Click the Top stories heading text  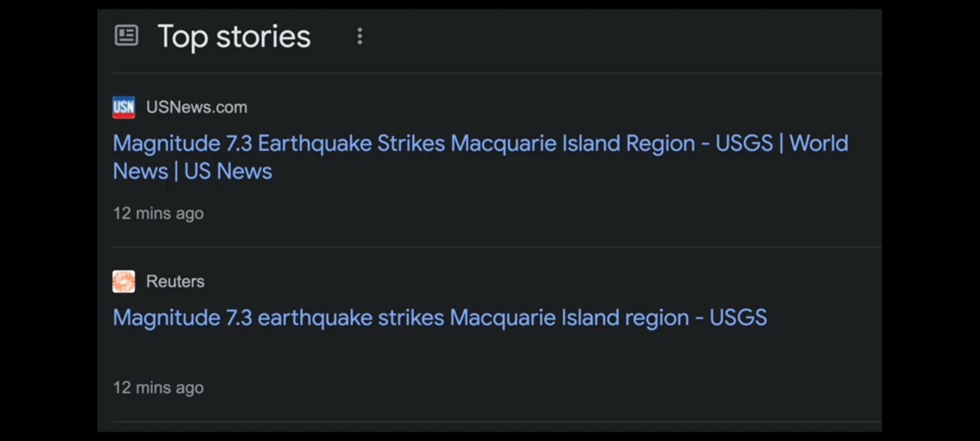point(234,37)
